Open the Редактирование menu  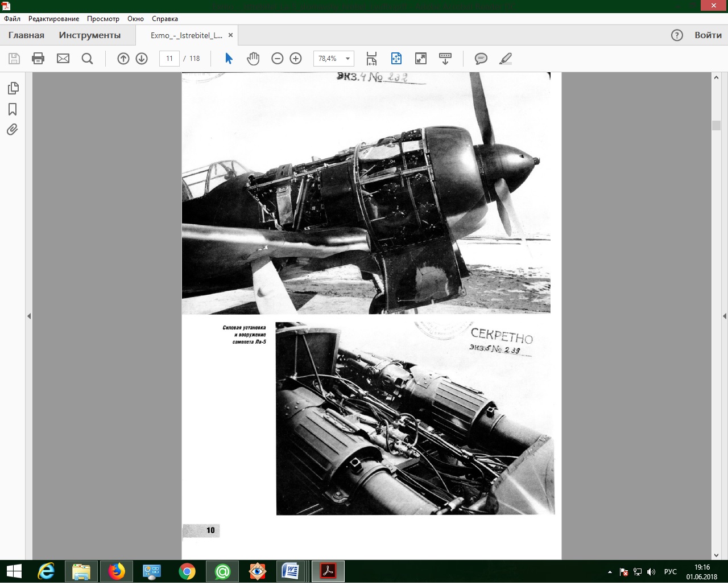[54, 19]
